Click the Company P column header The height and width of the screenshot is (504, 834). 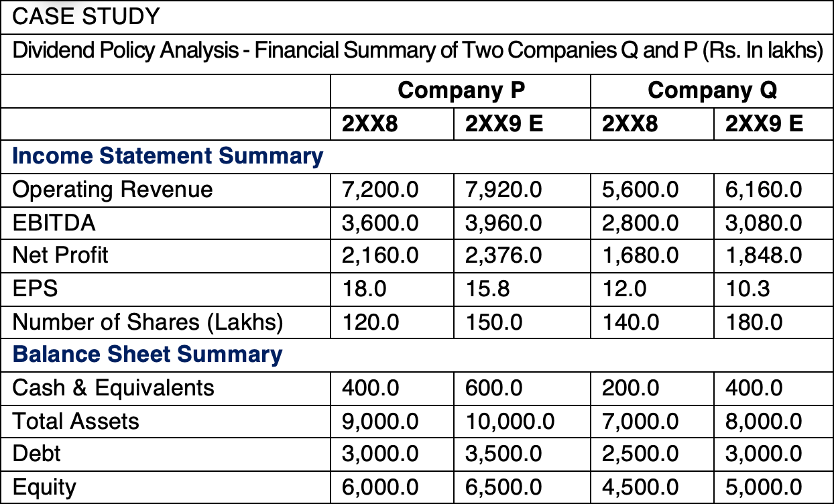coord(461,90)
